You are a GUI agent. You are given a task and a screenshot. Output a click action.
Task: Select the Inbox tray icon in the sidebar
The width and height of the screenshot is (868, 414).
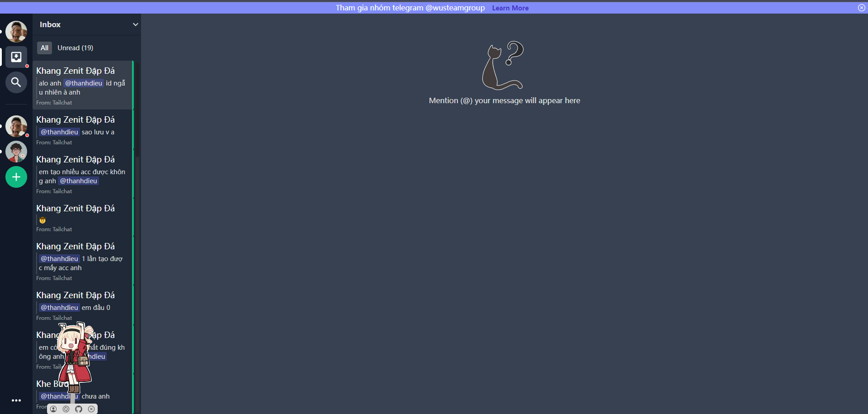[x=16, y=57]
